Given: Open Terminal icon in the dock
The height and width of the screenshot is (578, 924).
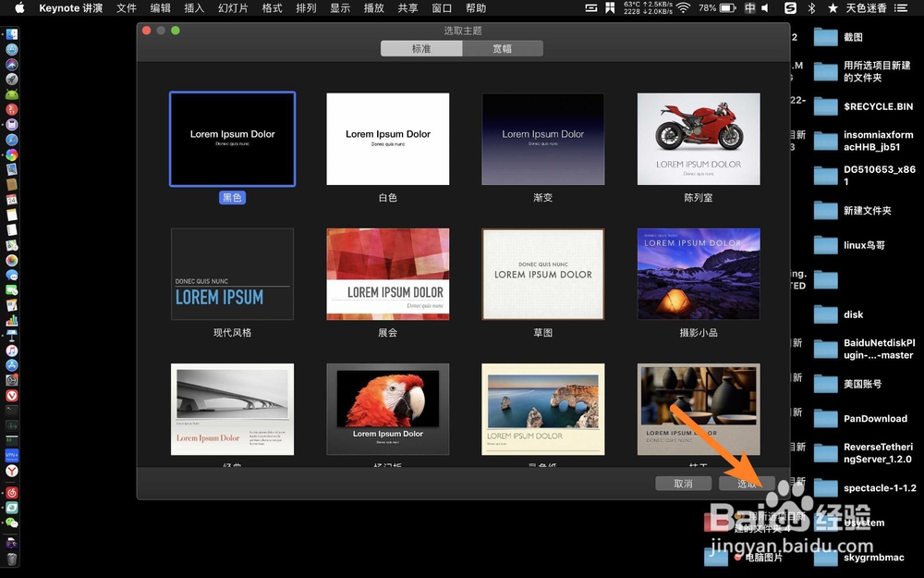Looking at the screenshot, I should (12, 411).
